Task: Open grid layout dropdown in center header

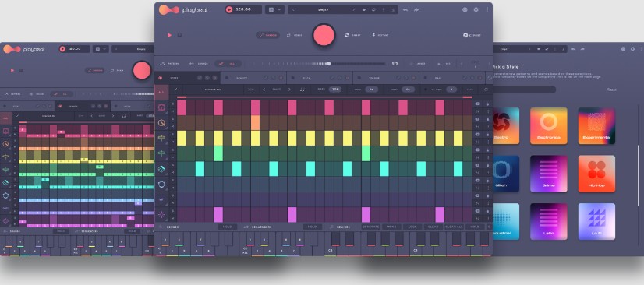Action: pyautogui.click(x=274, y=9)
